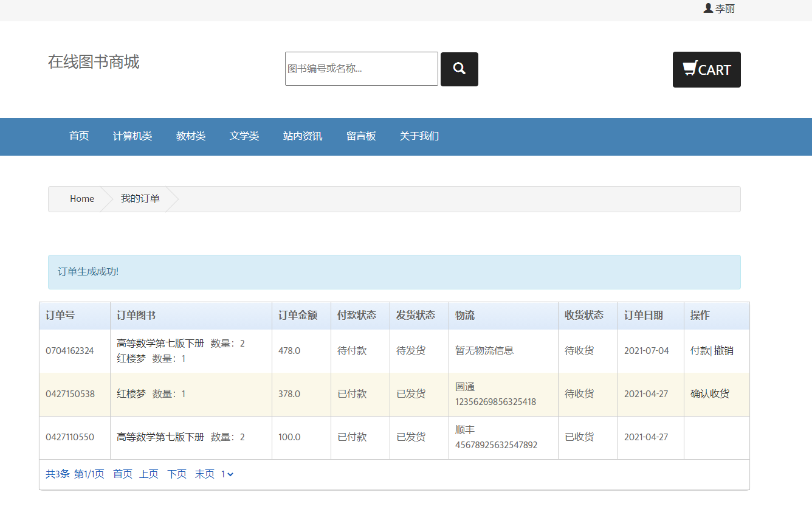Open the 文学类 book category

click(x=244, y=136)
